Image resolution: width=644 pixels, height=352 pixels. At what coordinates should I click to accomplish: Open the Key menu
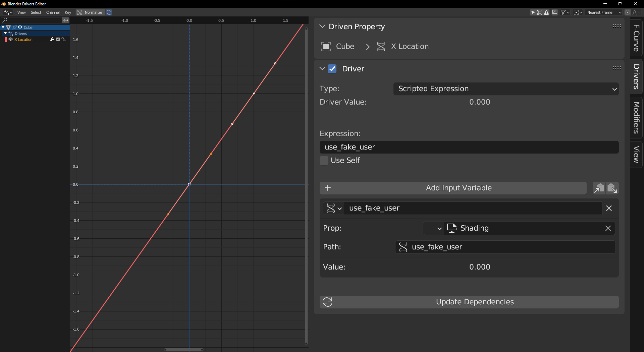click(x=68, y=12)
